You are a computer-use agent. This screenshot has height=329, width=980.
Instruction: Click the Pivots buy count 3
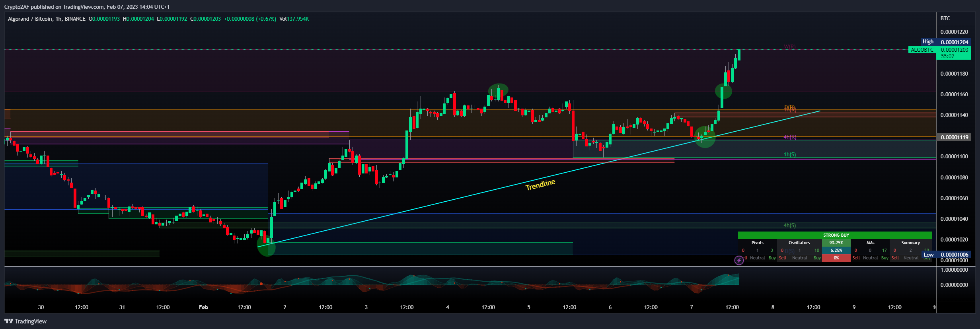point(772,250)
